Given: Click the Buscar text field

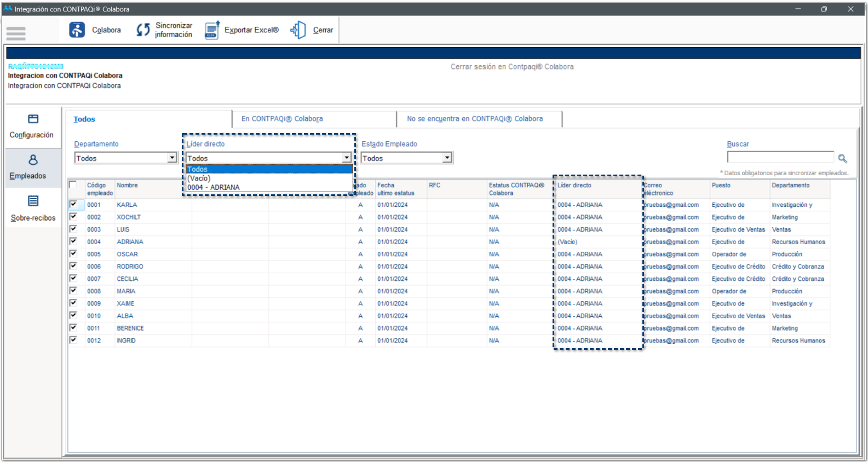Looking at the screenshot, I should (x=780, y=158).
